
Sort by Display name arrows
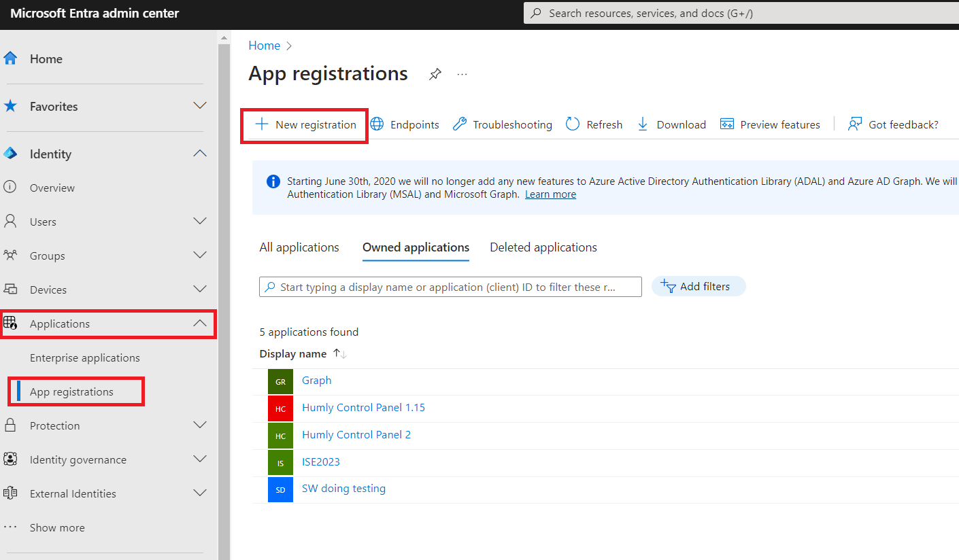pyautogui.click(x=340, y=354)
